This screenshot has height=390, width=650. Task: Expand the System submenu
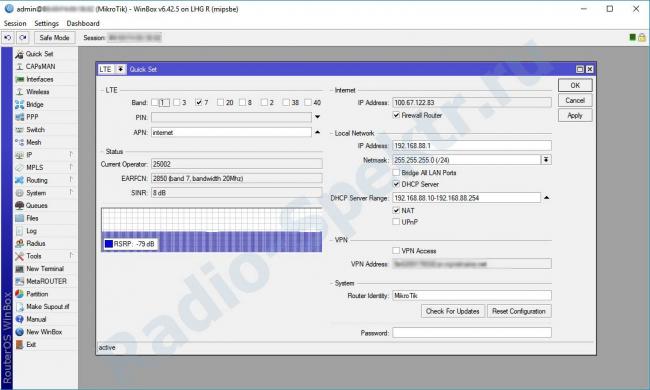pyautogui.click(x=71, y=193)
